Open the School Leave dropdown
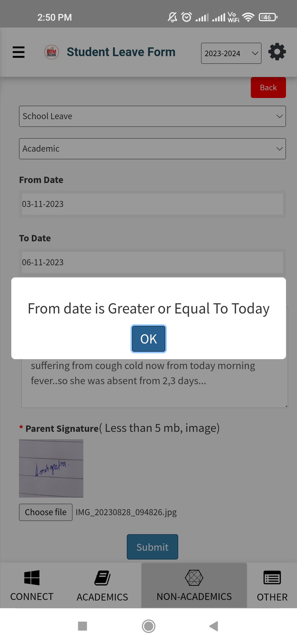 (x=152, y=116)
